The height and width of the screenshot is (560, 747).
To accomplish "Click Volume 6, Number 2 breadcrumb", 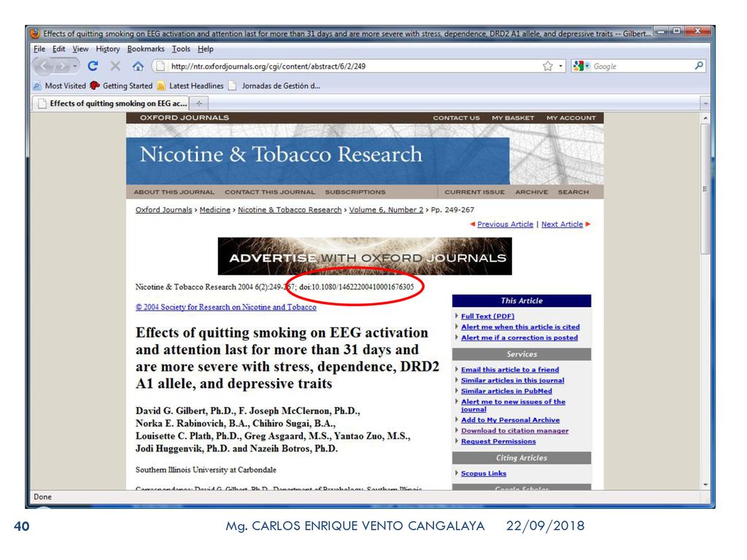I will (386, 209).
